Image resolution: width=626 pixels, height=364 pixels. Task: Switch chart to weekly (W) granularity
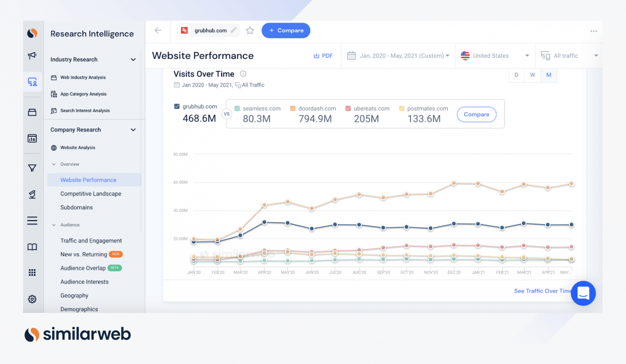click(x=532, y=75)
